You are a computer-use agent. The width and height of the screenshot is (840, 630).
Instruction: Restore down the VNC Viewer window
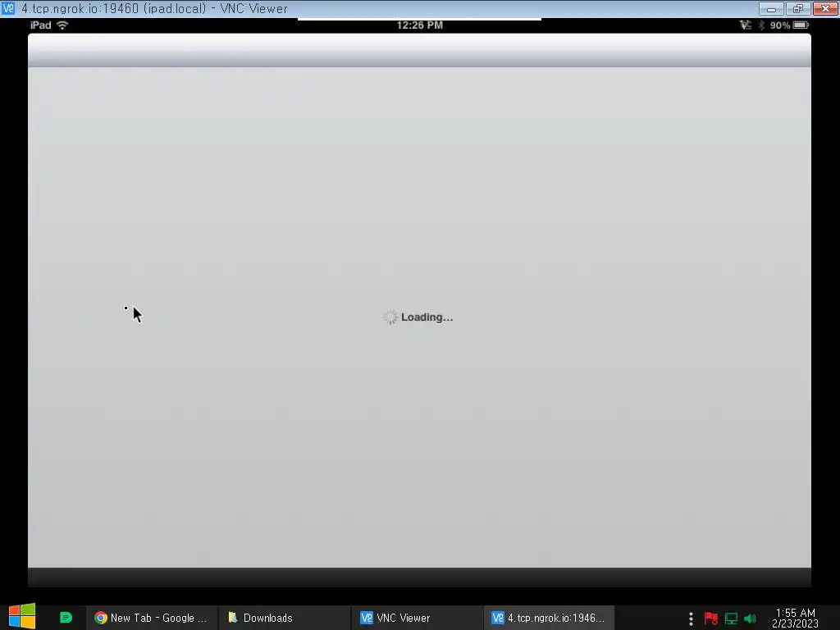(x=798, y=8)
